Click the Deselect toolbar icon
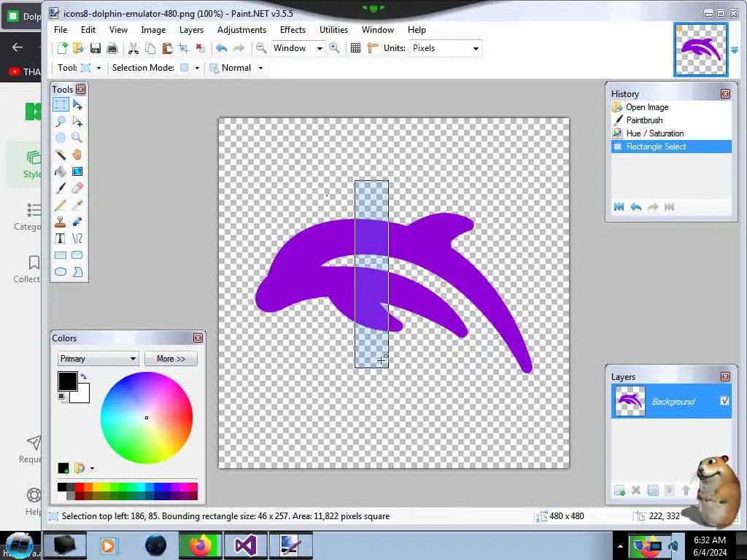The width and height of the screenshot is (747, 560). pos(200,48)
